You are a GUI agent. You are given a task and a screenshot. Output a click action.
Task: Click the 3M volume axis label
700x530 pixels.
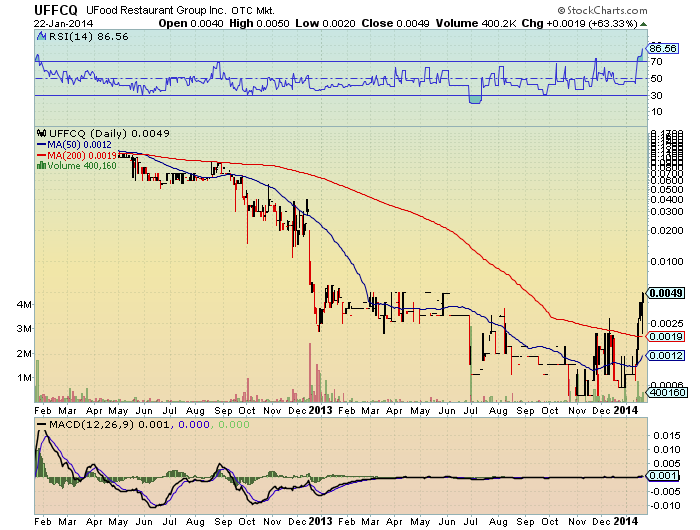(x=25, y=329)
